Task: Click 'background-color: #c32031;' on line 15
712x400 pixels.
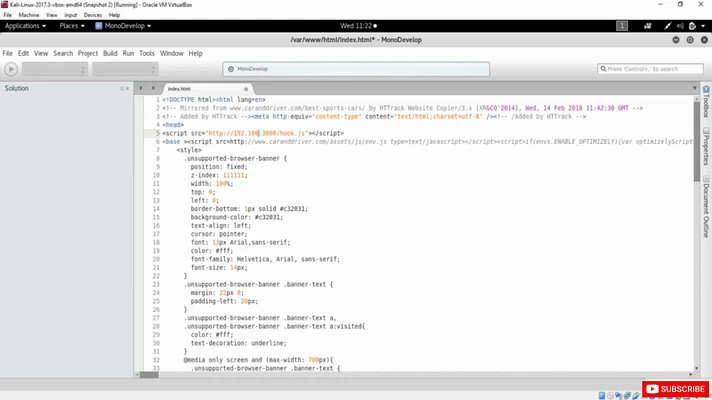Action: (237, 217)
